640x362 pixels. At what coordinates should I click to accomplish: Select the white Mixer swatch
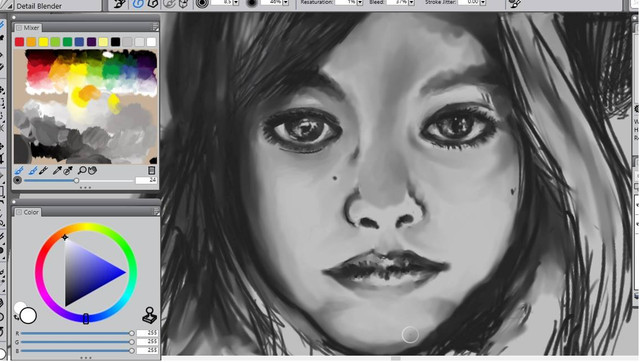click(x=151, y=42)
